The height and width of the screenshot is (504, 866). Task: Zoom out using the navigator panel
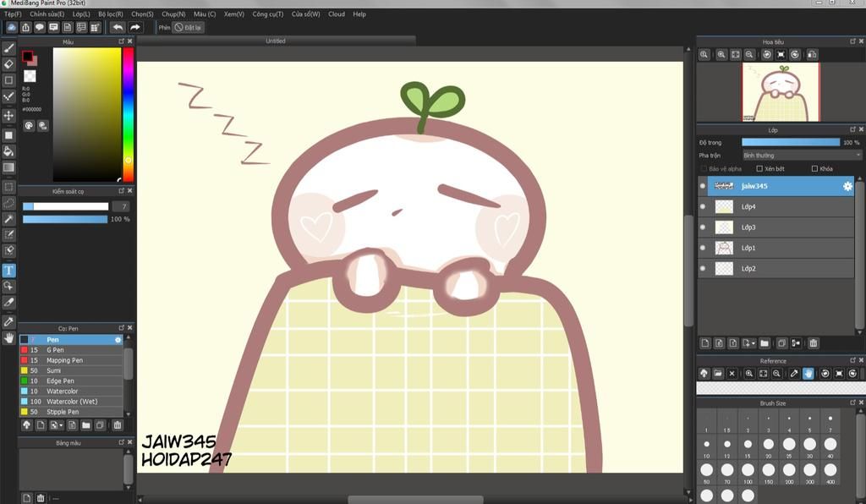coord(749,55)
